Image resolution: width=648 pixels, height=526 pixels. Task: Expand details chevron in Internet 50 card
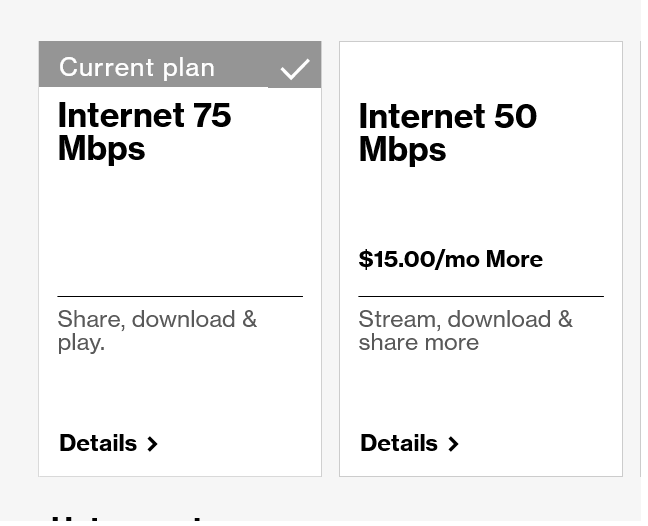[453, 444]
